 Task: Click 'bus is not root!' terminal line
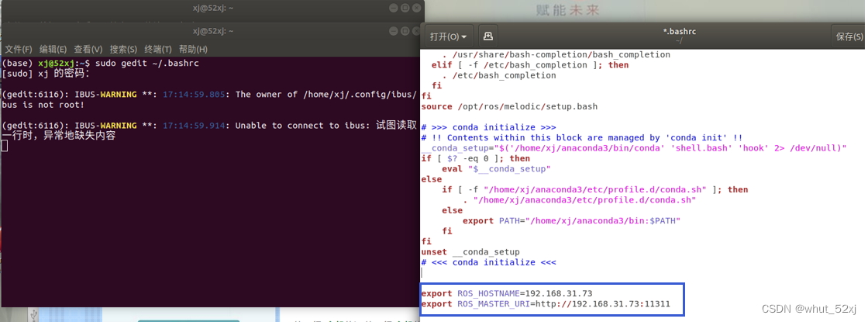click(43, 104)
